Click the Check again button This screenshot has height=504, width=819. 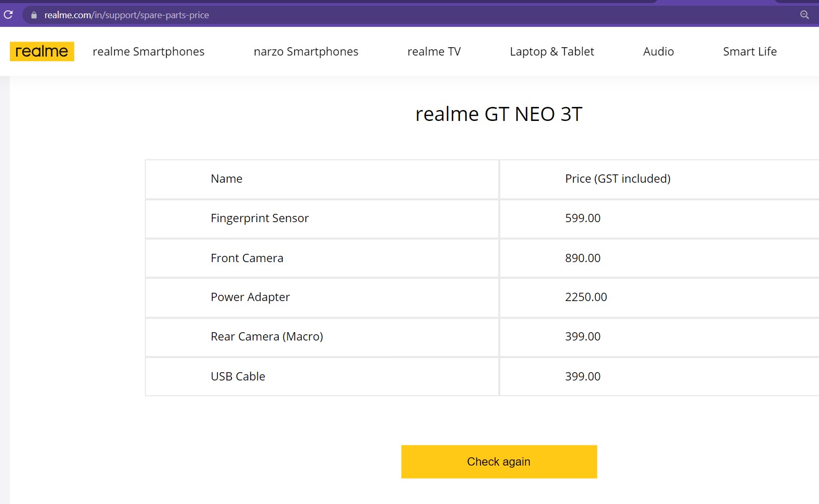(x=499, y=461)
